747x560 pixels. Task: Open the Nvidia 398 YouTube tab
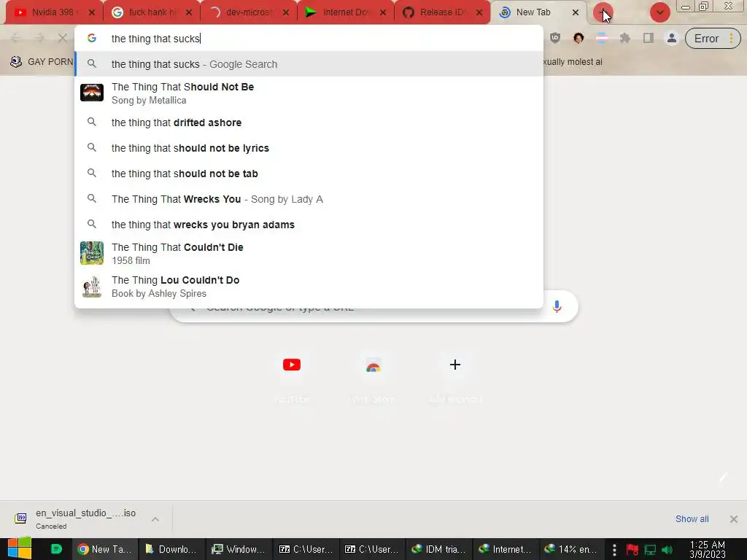pos(53,12)
